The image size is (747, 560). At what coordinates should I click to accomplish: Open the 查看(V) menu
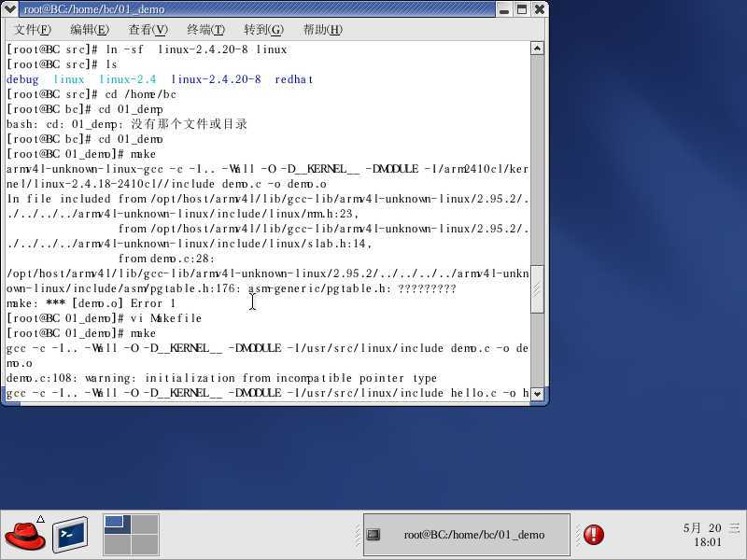pos(148,30)
